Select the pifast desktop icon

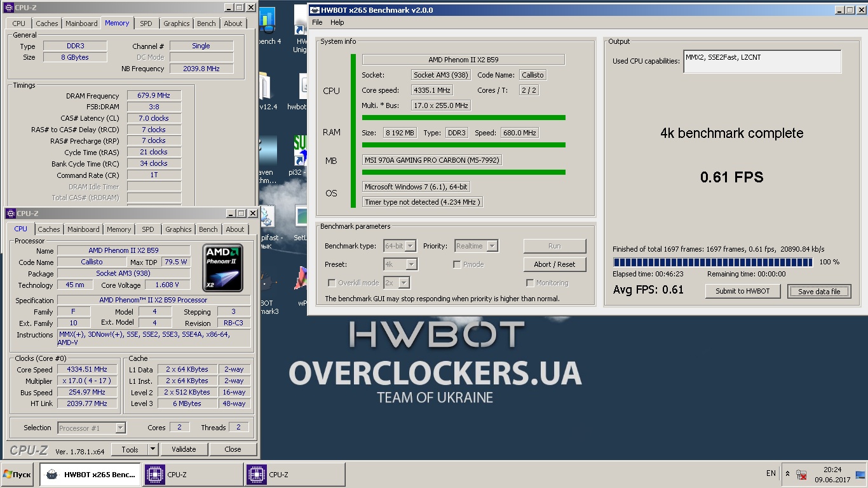coord(268,217)
